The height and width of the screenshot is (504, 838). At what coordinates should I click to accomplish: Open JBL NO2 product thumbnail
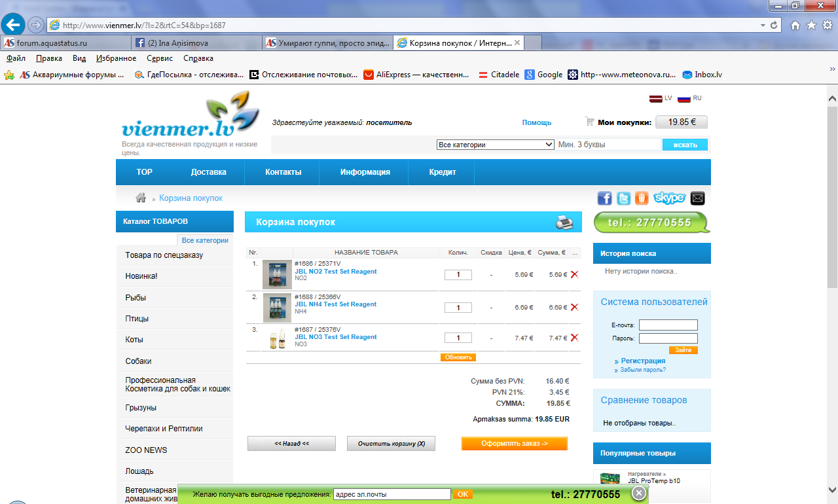click(x=277, y=275)
